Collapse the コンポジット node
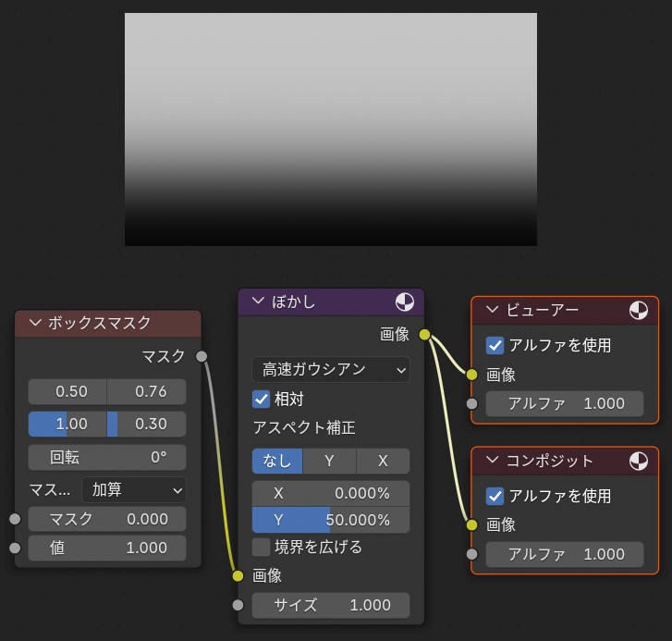Screen dimensions: 672x641 pos(493,460)
